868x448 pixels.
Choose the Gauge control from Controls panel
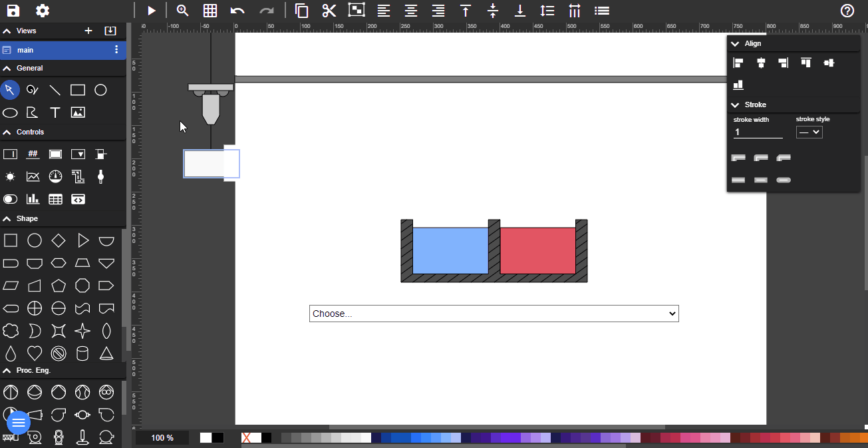coord(55,176)
